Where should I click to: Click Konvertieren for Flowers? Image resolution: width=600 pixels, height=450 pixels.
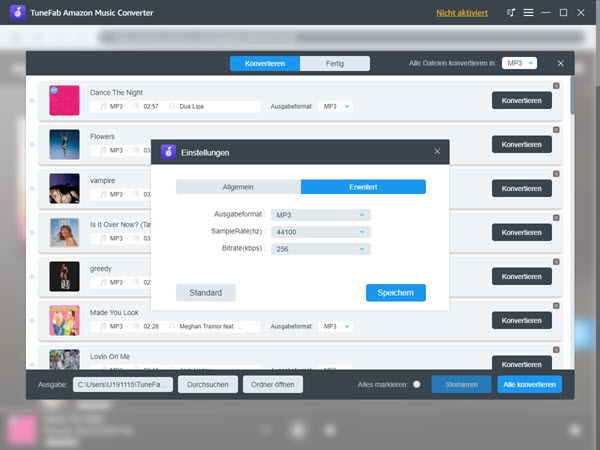point(522,144)
